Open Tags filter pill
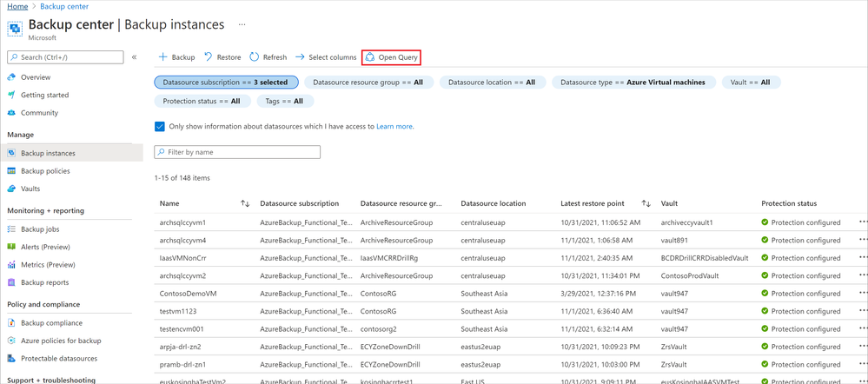This screenshot has height=384, width=868. (x=285, y=102)
